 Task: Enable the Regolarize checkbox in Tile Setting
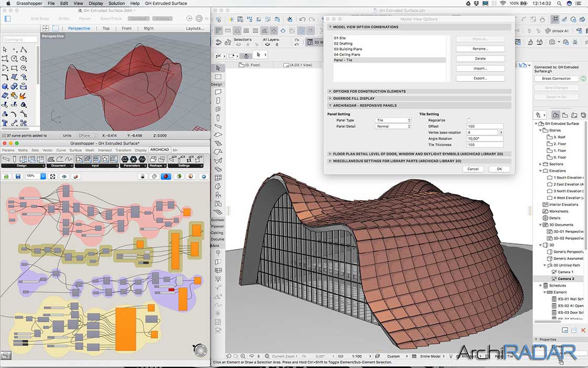468,120
